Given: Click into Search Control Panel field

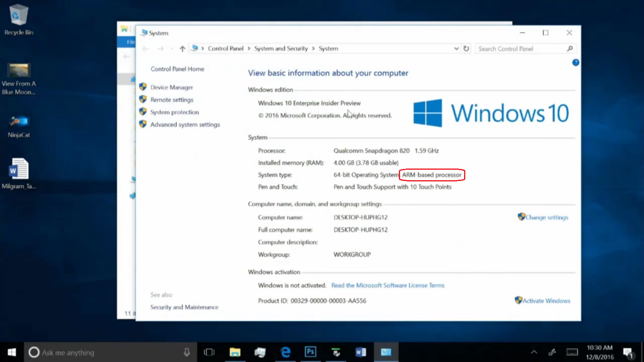Looking at the screenshot, I should (x=526, y=49).
